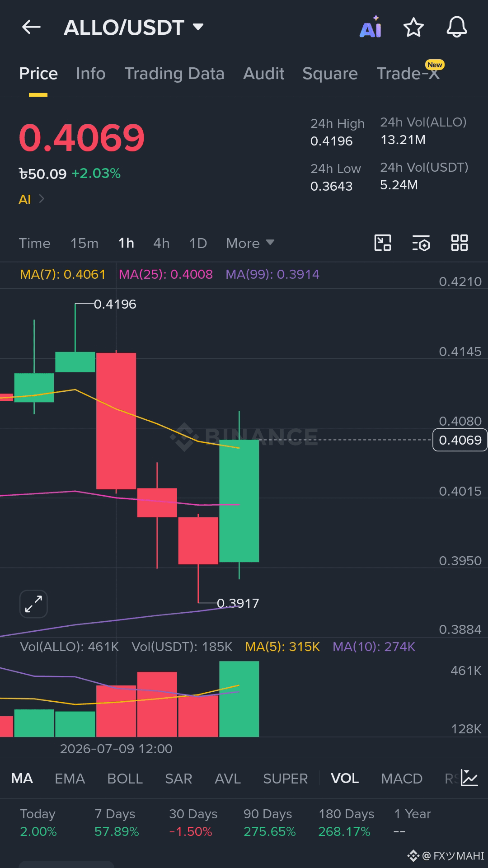Switch to the Price tab
The height and width of the screenshot is (868, 488).
tap(38, 74)
